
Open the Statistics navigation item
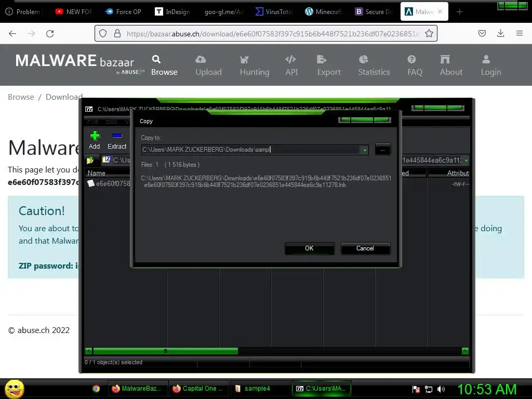pyautogui.click(x=374, y=65)
